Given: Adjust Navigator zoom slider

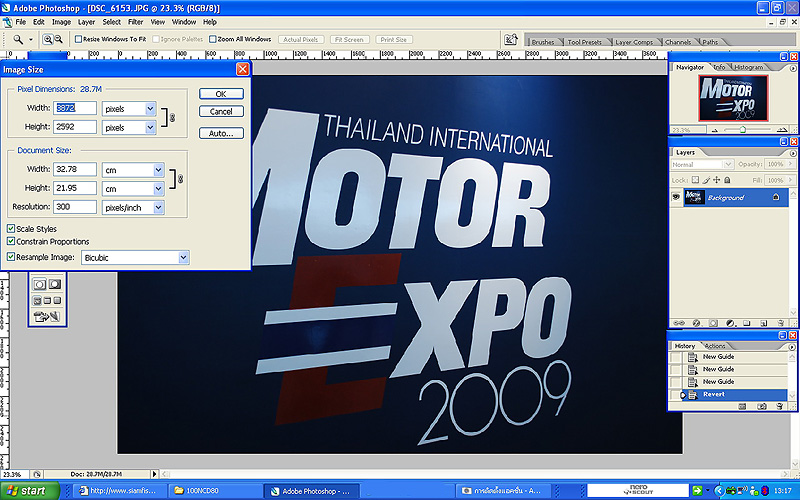Looking at the screenshot, I should (742, 130).
